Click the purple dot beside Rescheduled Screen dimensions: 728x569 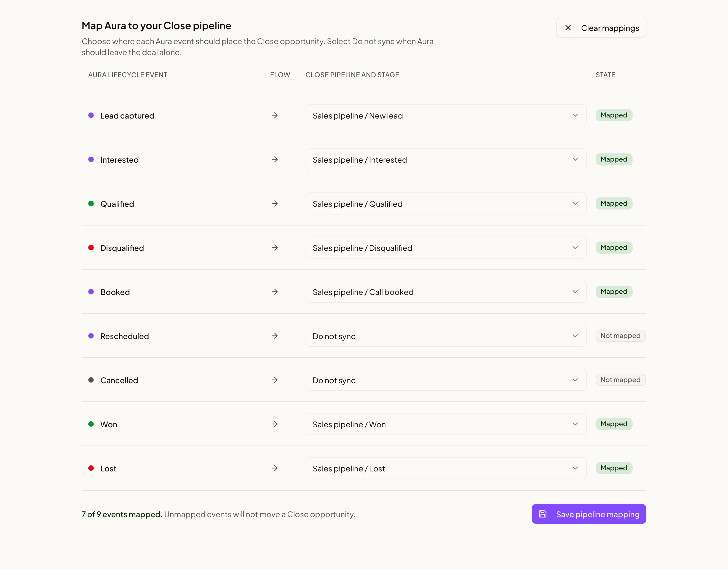pyautogui.click(x=91, y=336)
